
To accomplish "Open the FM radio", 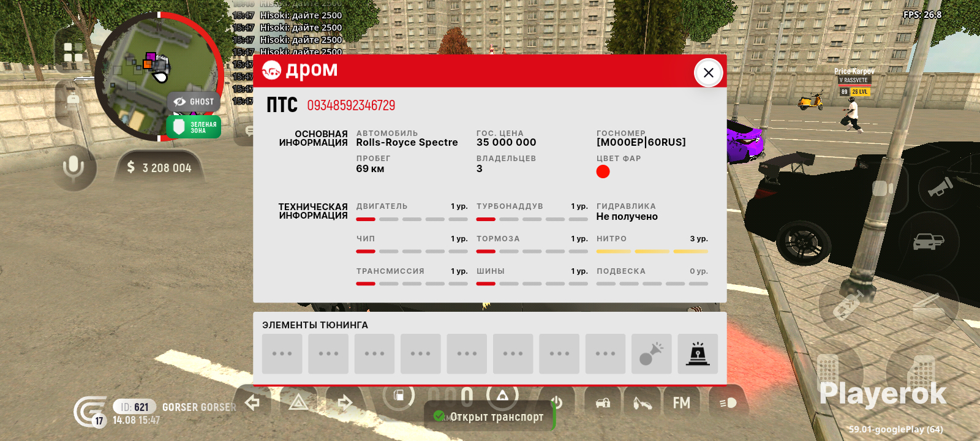I will coord(681,402).
